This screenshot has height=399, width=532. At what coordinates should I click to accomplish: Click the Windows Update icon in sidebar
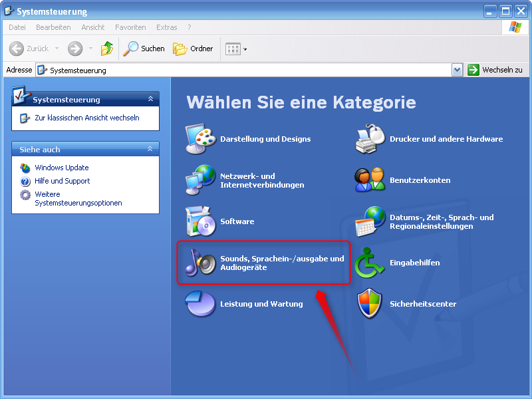pyautogui.click(x=25, y=168)
